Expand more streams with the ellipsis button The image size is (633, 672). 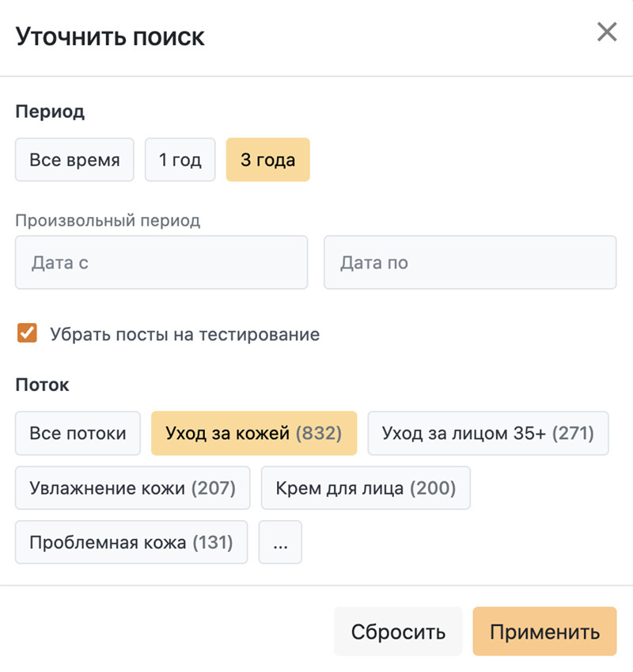(x=280, y=542)
